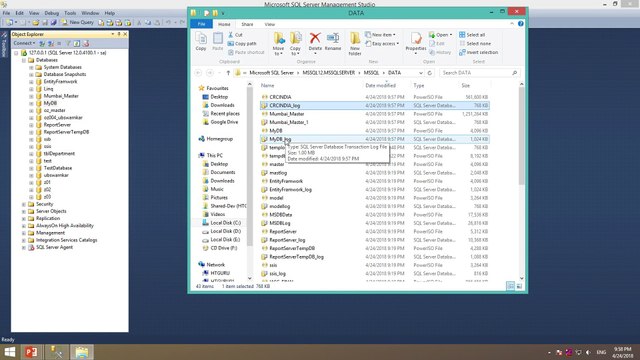640x360 pixels.
Task: Open Explorer Help question mark icon
Action: pos(521,24)
